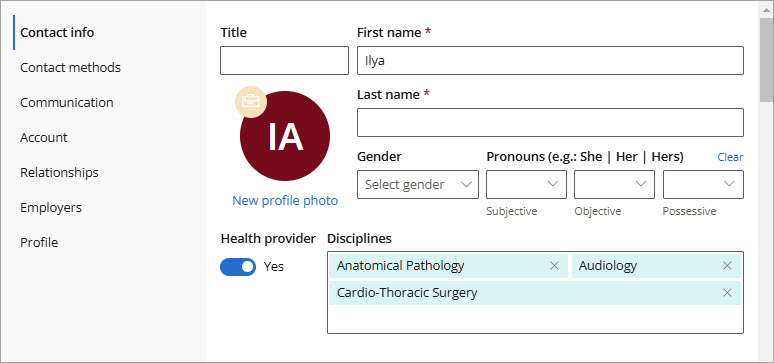The image size is (774, 363).
Task: Remove the Cardio-Thoracic Surgery discipline tag
Action: point(727,292)
